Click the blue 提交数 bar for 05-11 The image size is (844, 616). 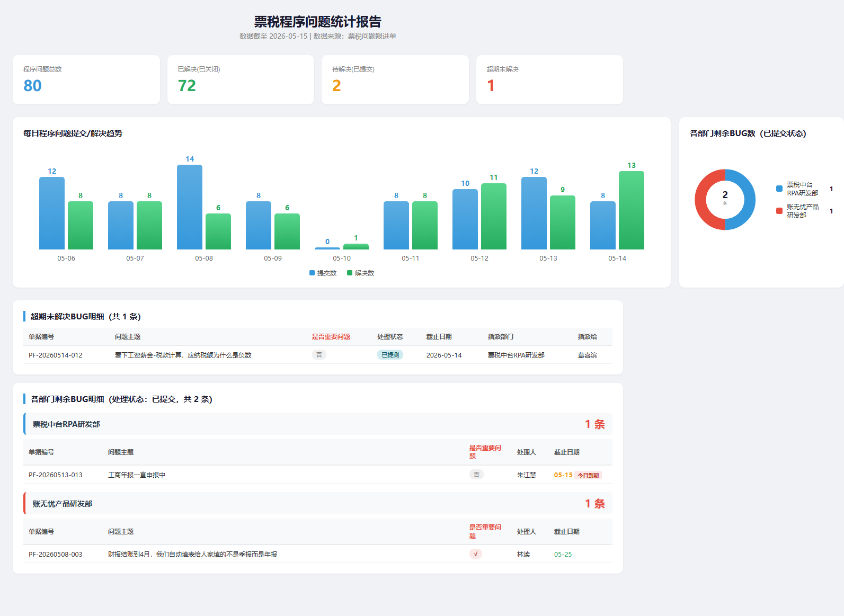tap(396, 225)
